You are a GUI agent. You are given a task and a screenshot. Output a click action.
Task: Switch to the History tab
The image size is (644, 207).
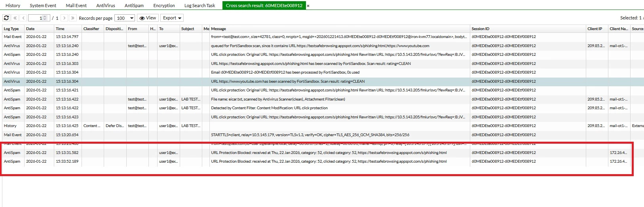tap(13, 6)
